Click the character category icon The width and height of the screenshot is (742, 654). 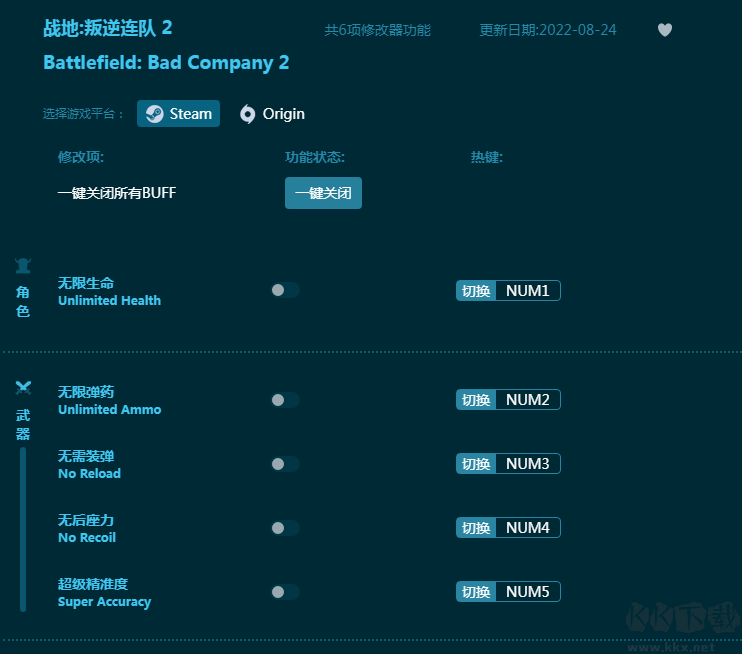[23, 266]
